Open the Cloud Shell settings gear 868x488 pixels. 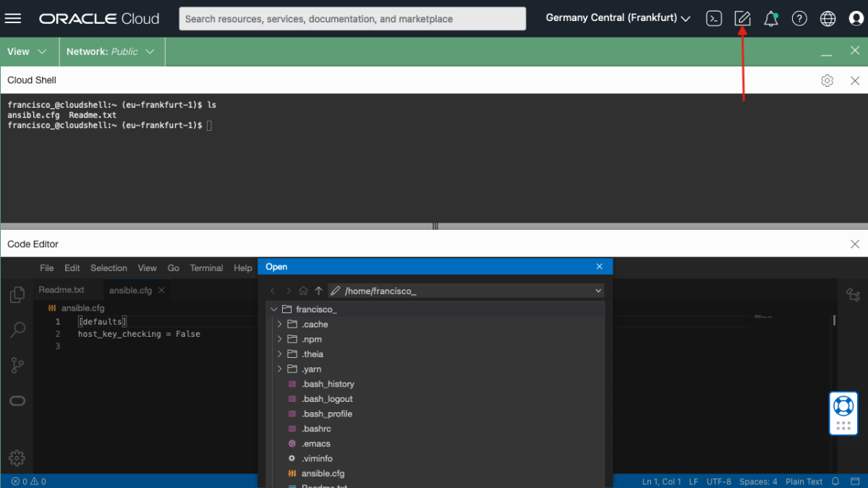[827, 80]
